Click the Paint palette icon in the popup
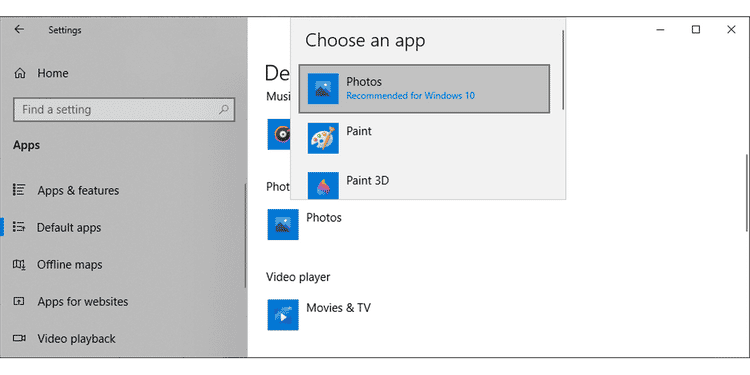 point(323,138)
